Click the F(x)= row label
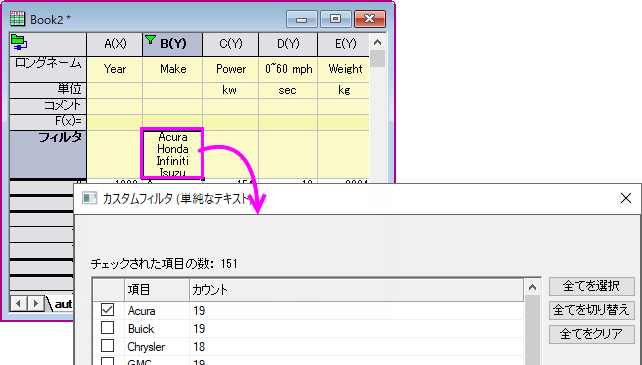This screenshot has height=365, width=642. (48, 122)
